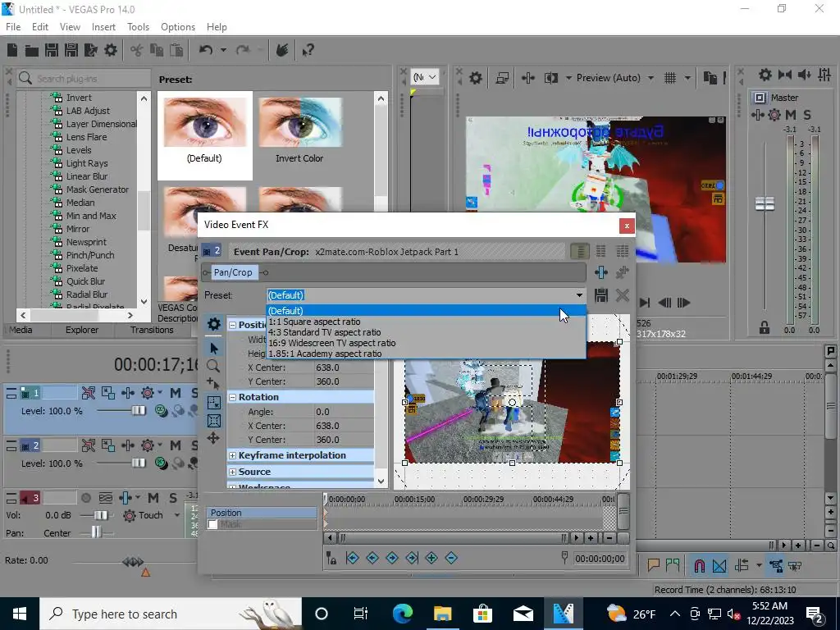Open project Properties gear in the main toolbar
The height and width of the screenshot is (630, 840).
(111, 50)
